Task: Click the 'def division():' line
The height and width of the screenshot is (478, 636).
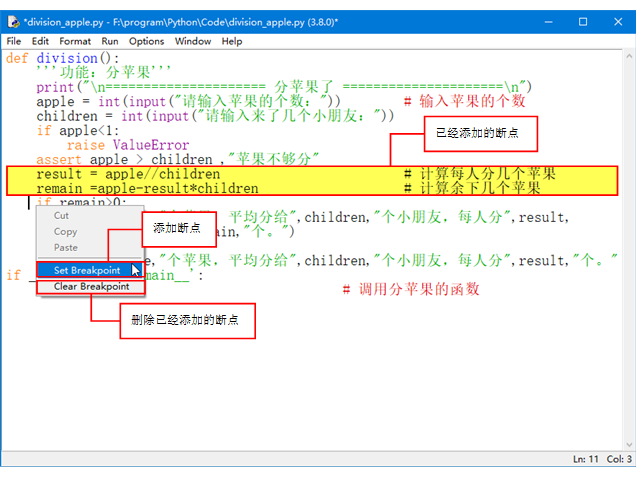Action: (x=62, y=58)
